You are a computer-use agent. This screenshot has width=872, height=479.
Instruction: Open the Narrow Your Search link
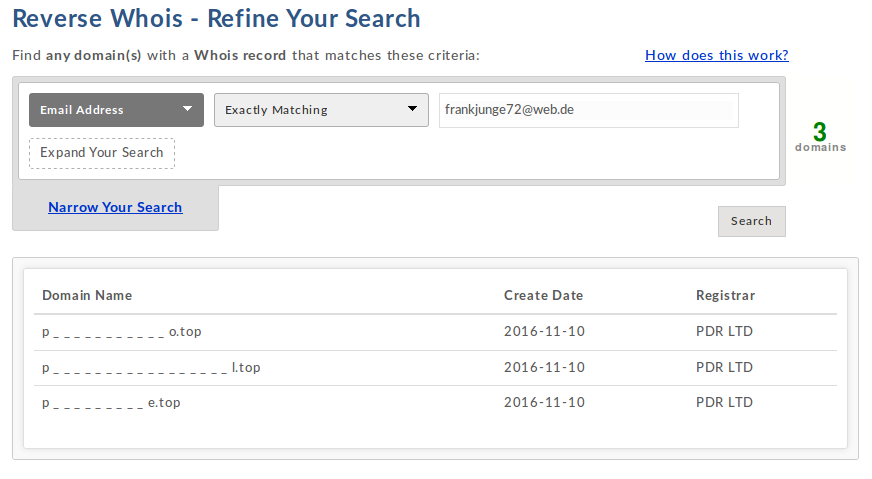115,208
